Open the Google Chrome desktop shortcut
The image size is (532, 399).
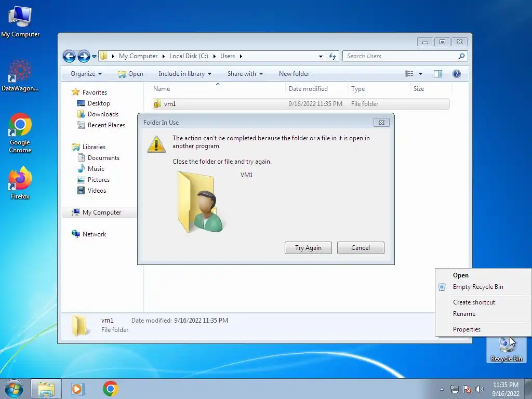coord(20,132)
